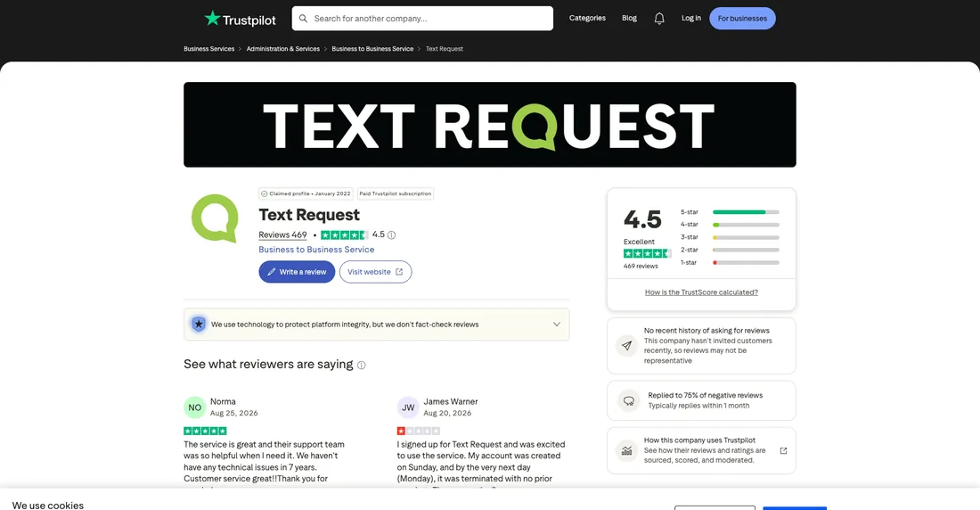Click the star rating beside Reviews 469

(x=345, y=235)
